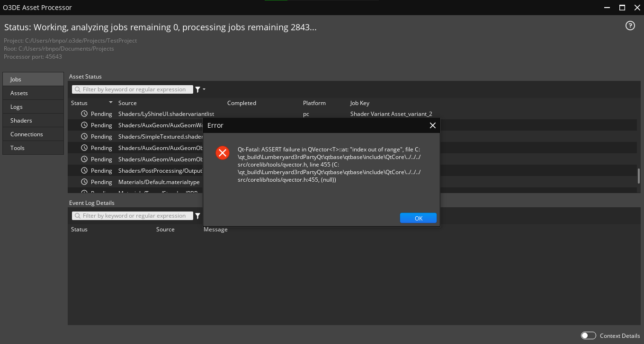
Task: Toggle the Context Details switch
Action: click(x=588, y=335)
